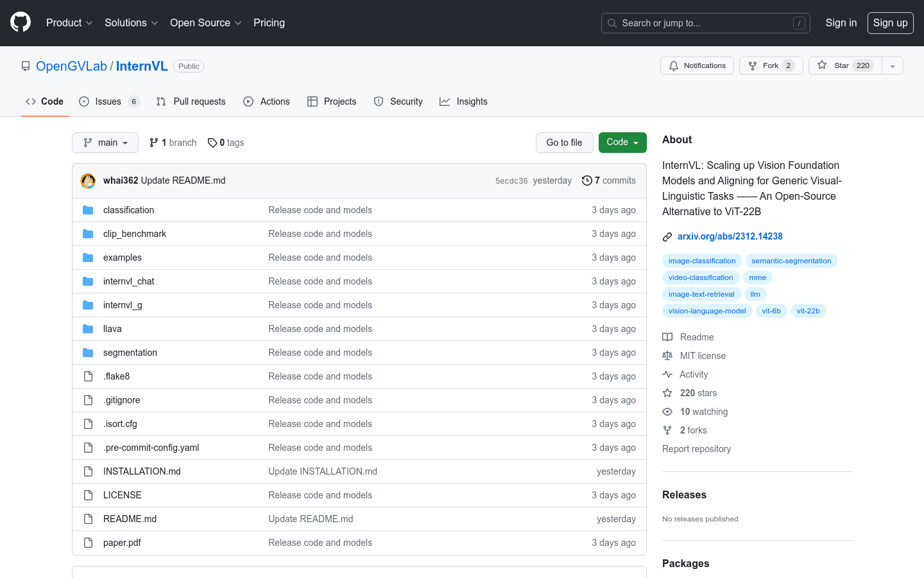Click the INSTALLATION.md file icon
Screen dimensions: 924x578
coord(88,471)
